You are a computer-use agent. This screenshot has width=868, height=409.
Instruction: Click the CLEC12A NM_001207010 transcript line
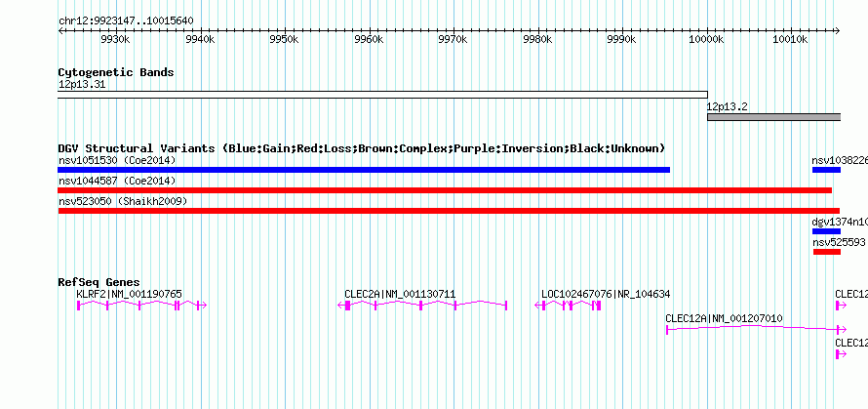click(x=756, y=329)
